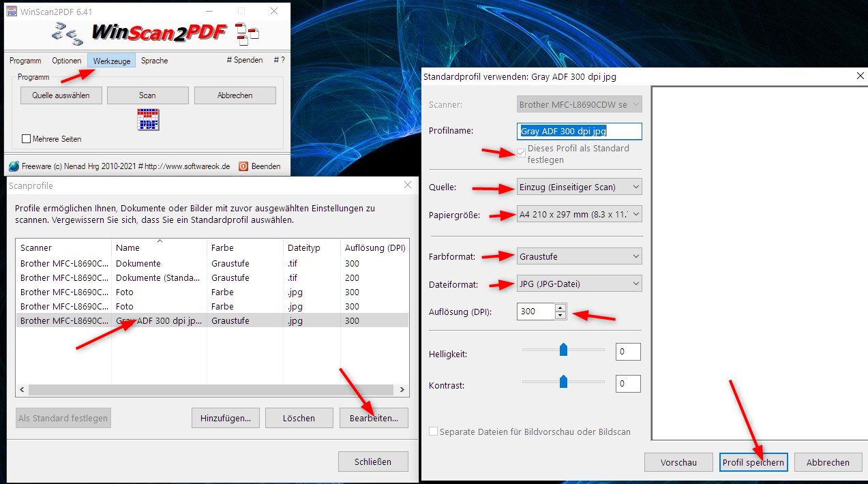868x484 pixels.
Task: Click the Vorschau button
Action: (x=678, y=462)
